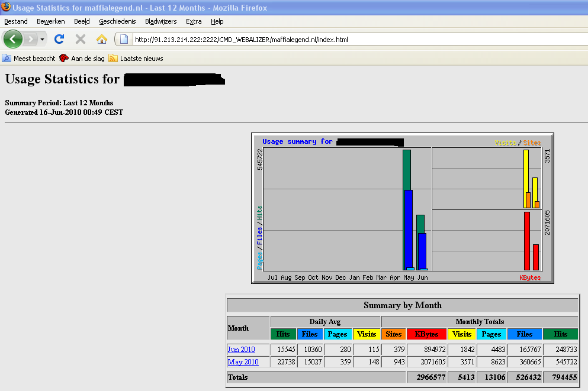Reload the page with refresh icon
The width and height of the screenshot is (588, 391).
click(59, 39)
